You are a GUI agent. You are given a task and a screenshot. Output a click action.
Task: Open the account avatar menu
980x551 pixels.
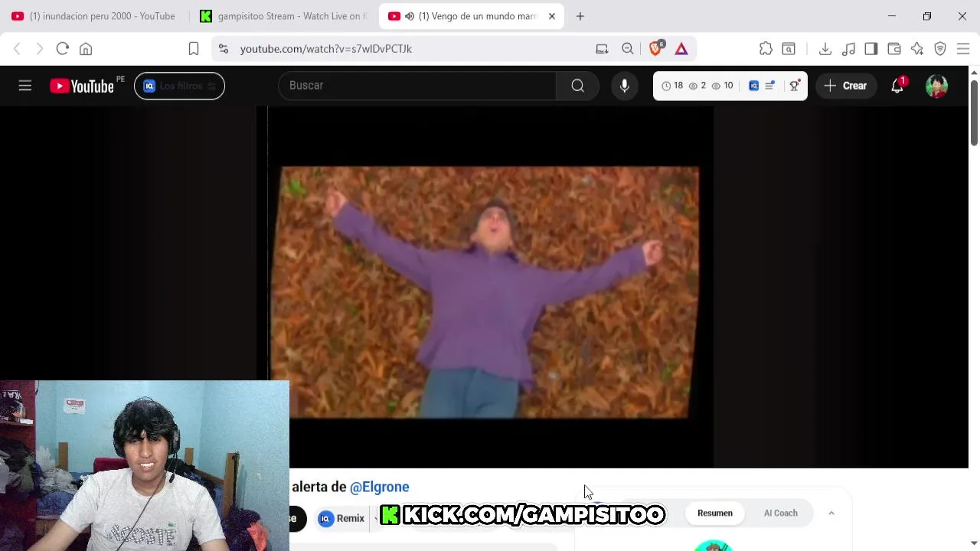point(936,86)
